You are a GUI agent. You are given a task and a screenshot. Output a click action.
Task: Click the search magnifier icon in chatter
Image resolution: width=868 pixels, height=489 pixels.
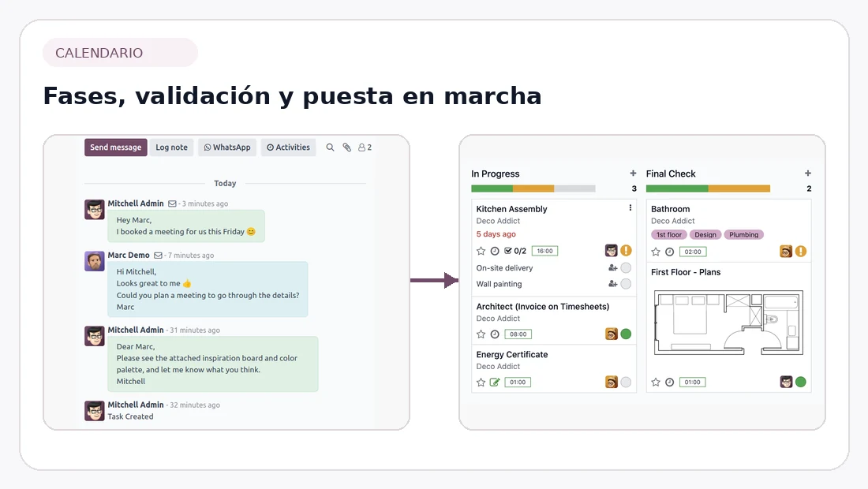tap(330, 147)
